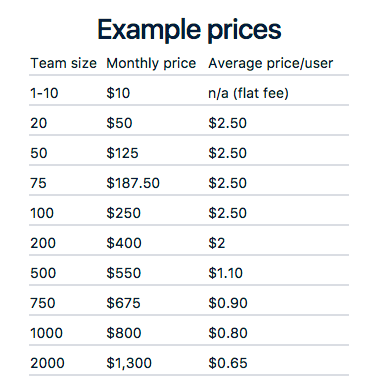
Task: Select the 1-10 team size cell
Action: coord(44,93)
